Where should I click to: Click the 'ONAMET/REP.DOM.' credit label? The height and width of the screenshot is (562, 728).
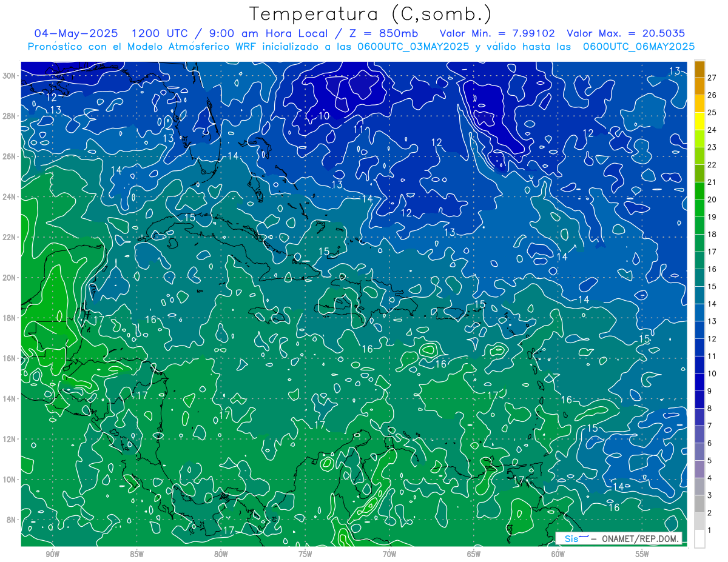point(642,539)
